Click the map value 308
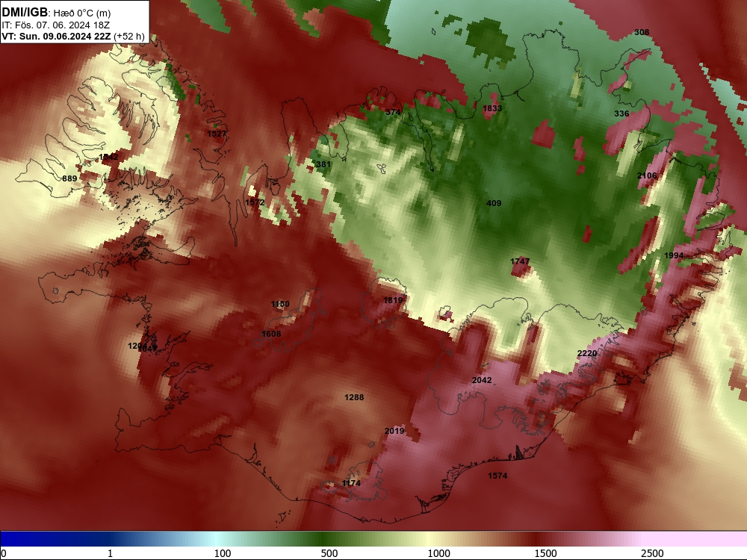 [x=642, y=32]
